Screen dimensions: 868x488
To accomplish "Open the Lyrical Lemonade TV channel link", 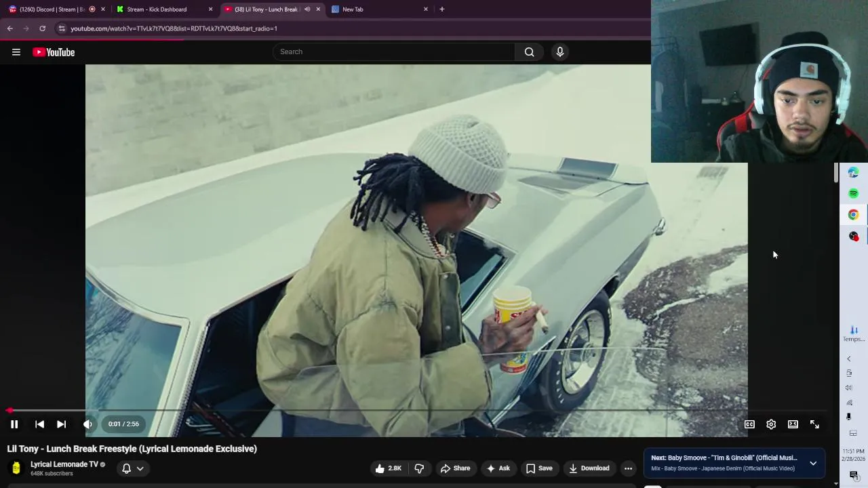I will (x=64, y=464).
